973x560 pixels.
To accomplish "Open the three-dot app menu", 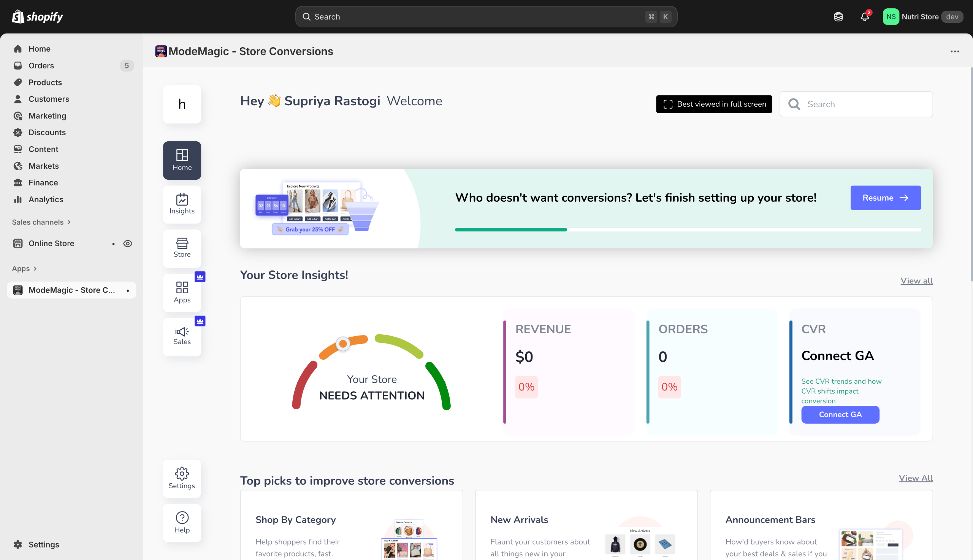I will tap(954, 52).
